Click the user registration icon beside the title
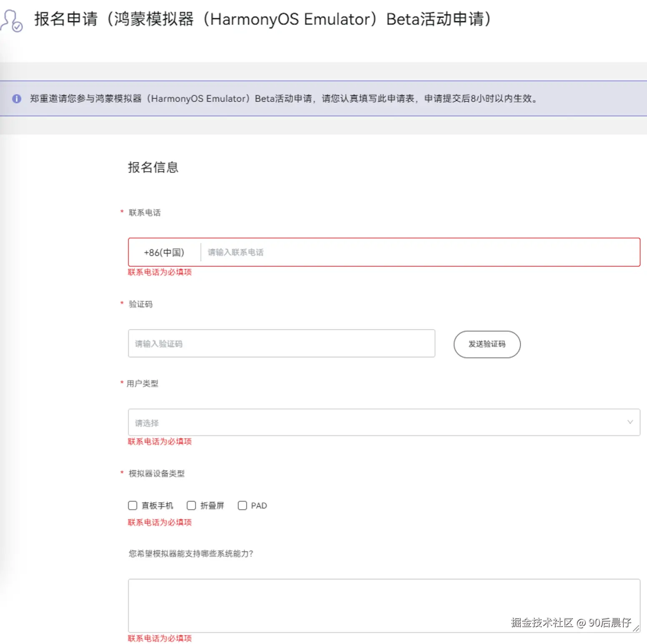The width and height of the screenshot is (647, 644). (12, 20)
